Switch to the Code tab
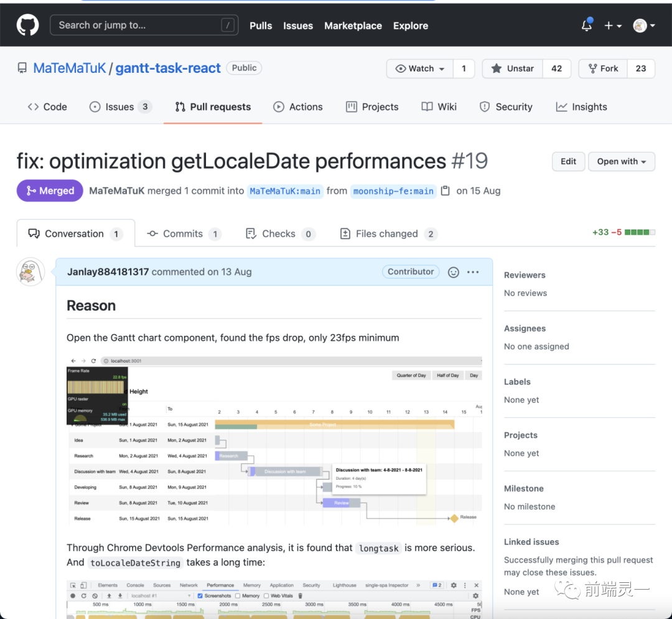Screen dimensions: 672x619 (47, 106)
